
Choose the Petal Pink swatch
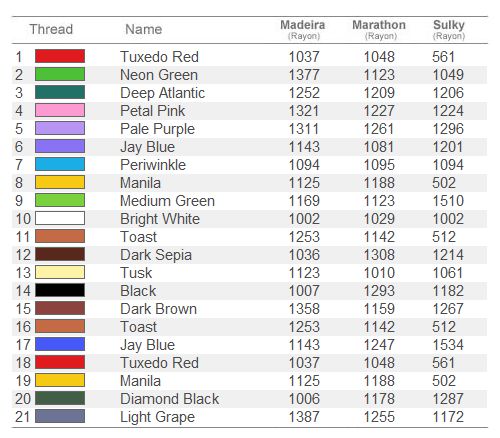pos(60,110)
